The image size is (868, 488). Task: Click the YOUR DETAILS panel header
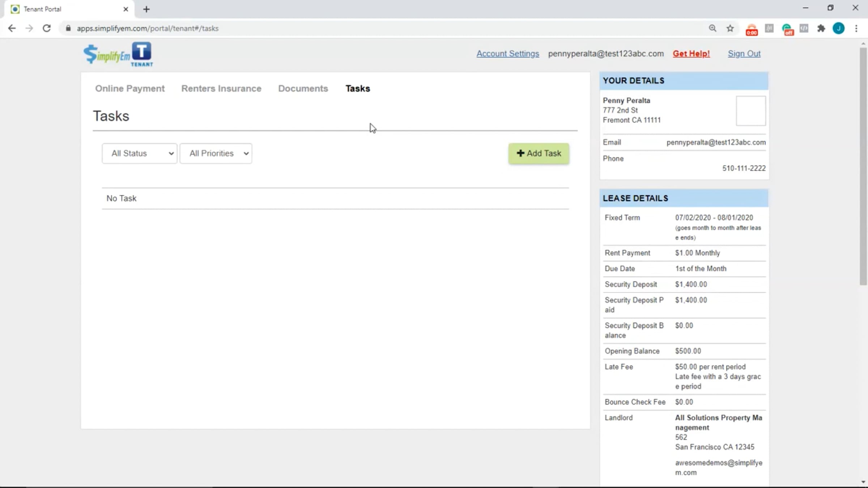684,81
